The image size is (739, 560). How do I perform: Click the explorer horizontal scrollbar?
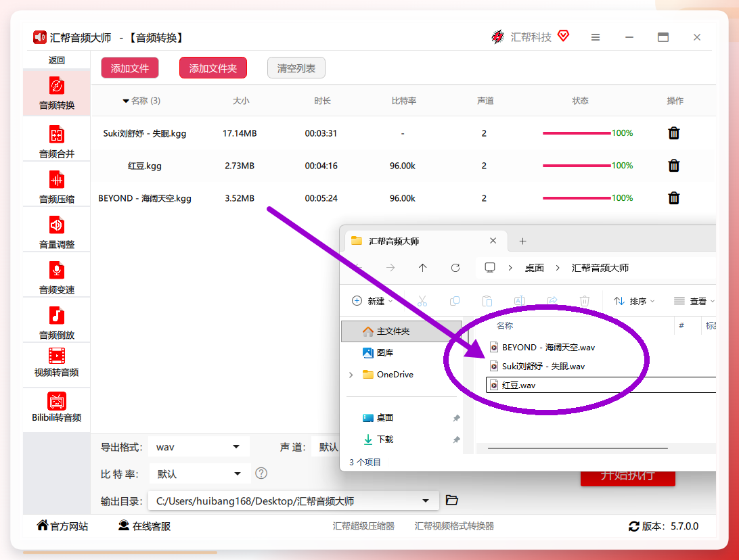(x=578, y=448)
